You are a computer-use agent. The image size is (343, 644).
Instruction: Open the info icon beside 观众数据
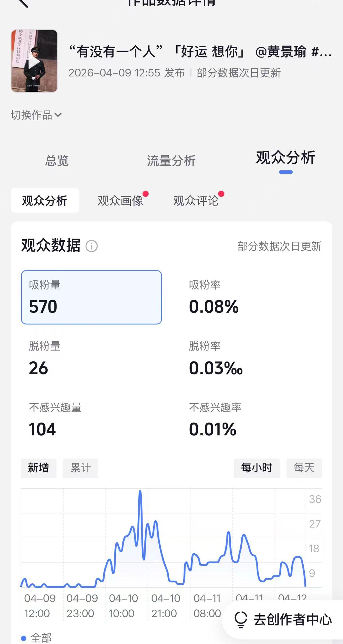pos(91,246)
